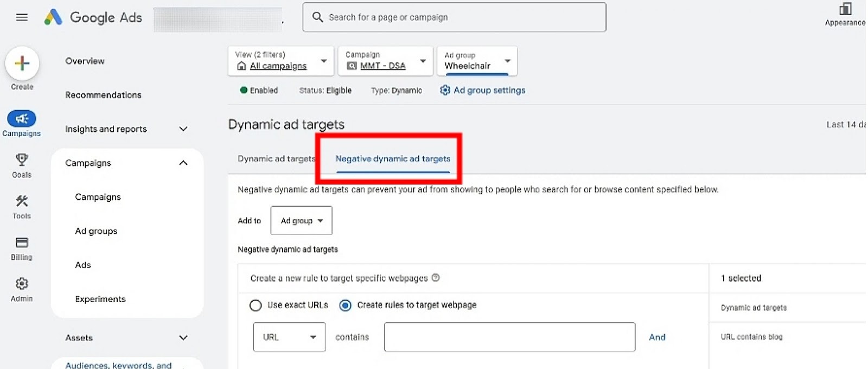The image size is (868, 369).
Task: Open the hamburger main menu
Action: pos(22,17)
